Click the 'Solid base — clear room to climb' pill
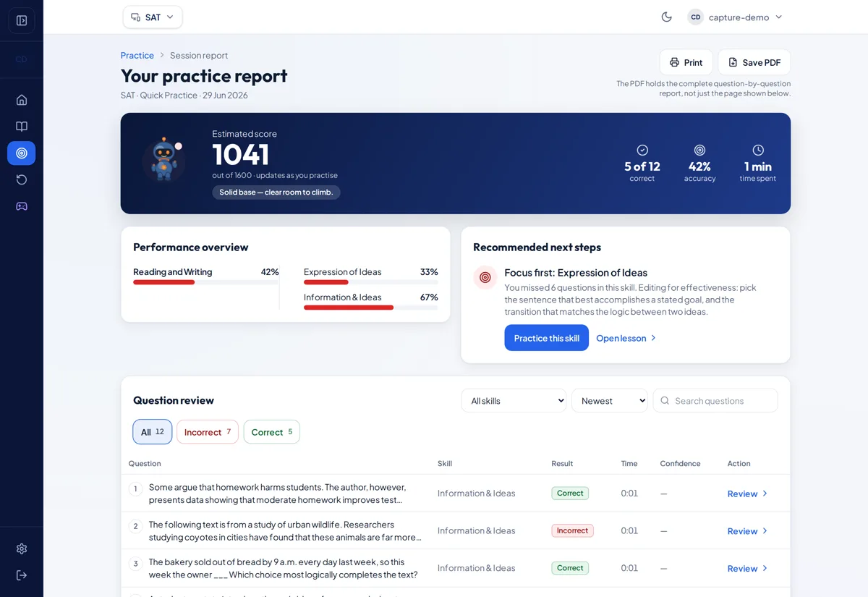 [x=276, y=192]
